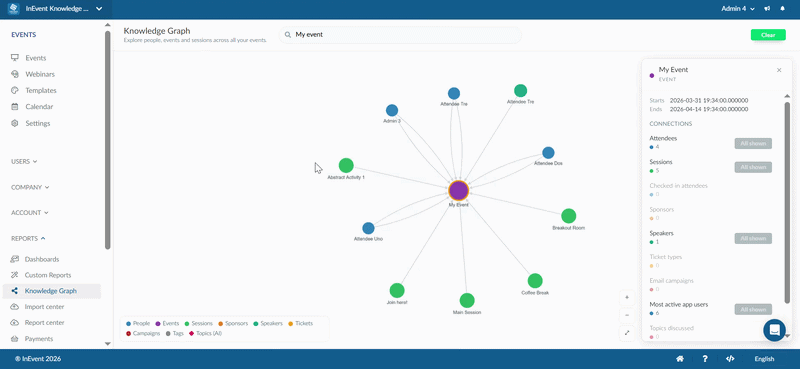Select the Main Session node
The height and width of the screenshot is (369, 800).
(467, 301)
